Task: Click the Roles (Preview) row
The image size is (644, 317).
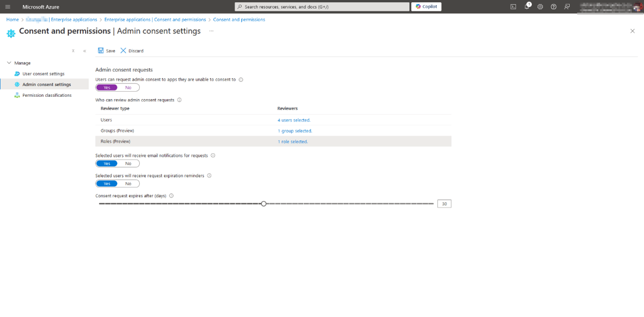Action: pyautogui.click(x=273, y=141)
